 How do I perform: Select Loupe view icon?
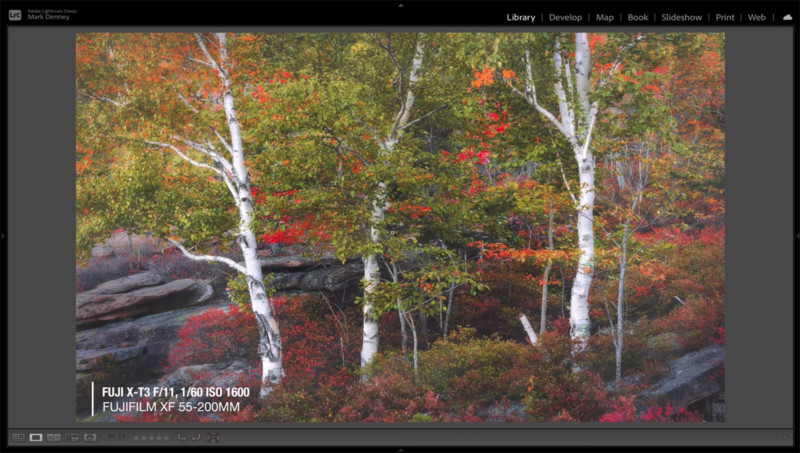[36, 437]
